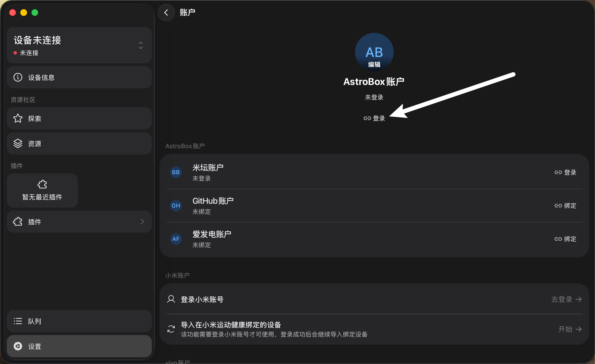Click the list icon beside 队列

click(x=18, y=321)
